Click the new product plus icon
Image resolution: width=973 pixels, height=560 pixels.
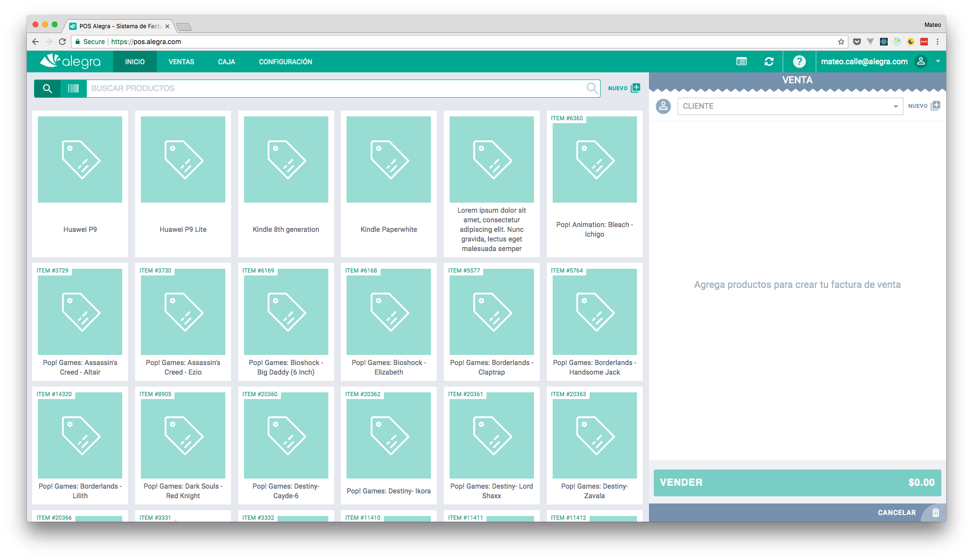tap(635, 88)
